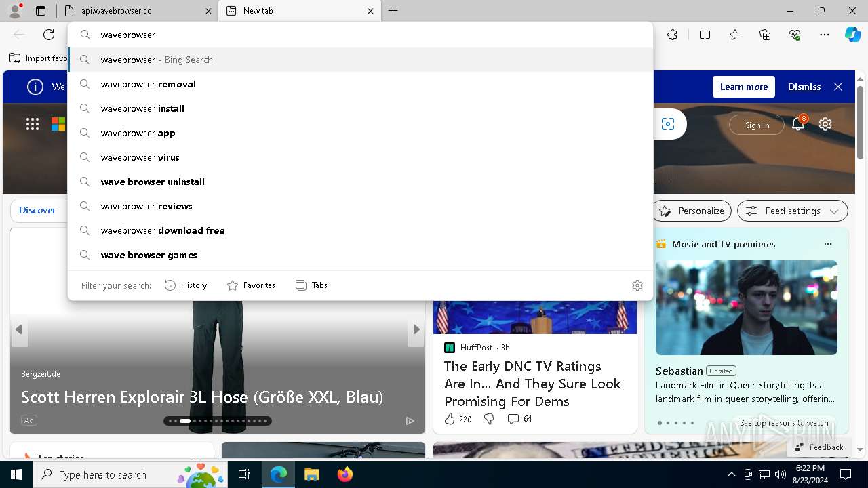Launch Firefox from the taskbar
868x488 pixels.
coord(344,474)
